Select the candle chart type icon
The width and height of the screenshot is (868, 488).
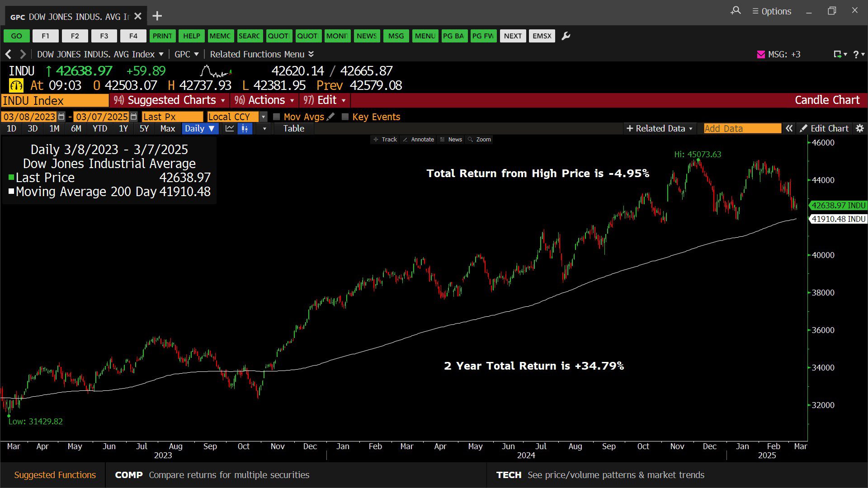tap(245, 128)
